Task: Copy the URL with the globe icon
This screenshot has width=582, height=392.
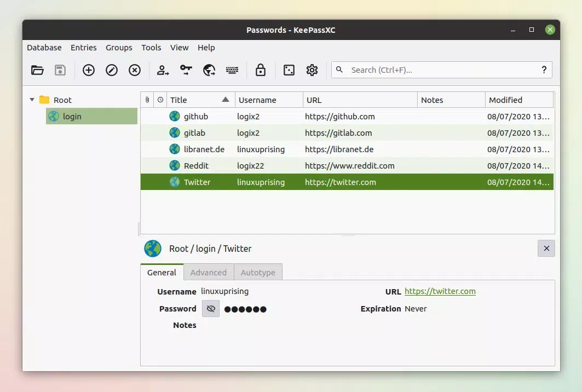Action: click(x=209, y=70)
